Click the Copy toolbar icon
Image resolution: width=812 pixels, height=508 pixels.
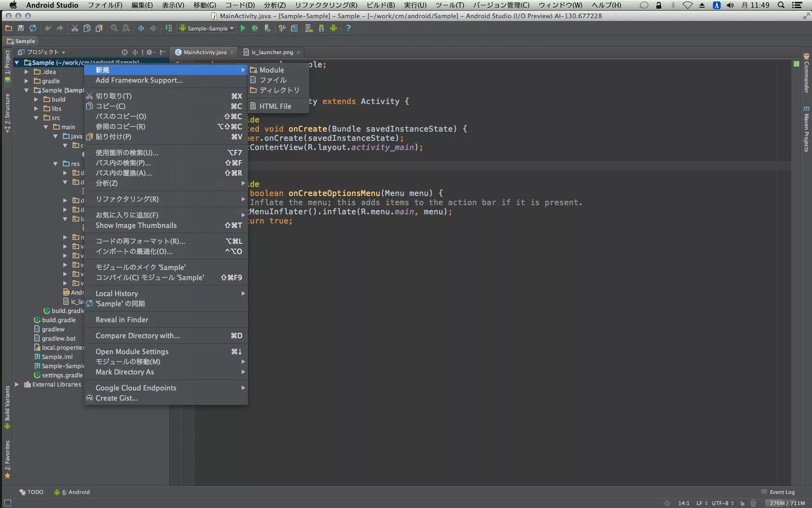pyautogui.click(x=87, y=29)
